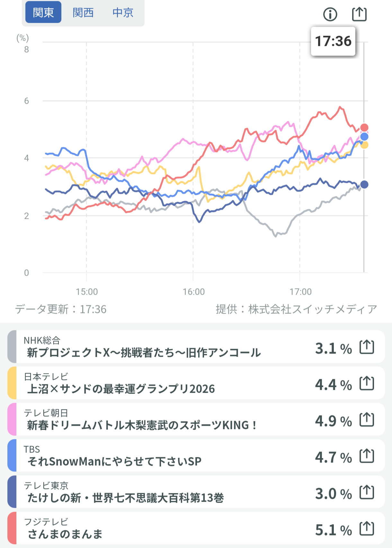Share the テレビ東京 program rating
The width and height of the screenshot is (392, 548).
(367, 492)
